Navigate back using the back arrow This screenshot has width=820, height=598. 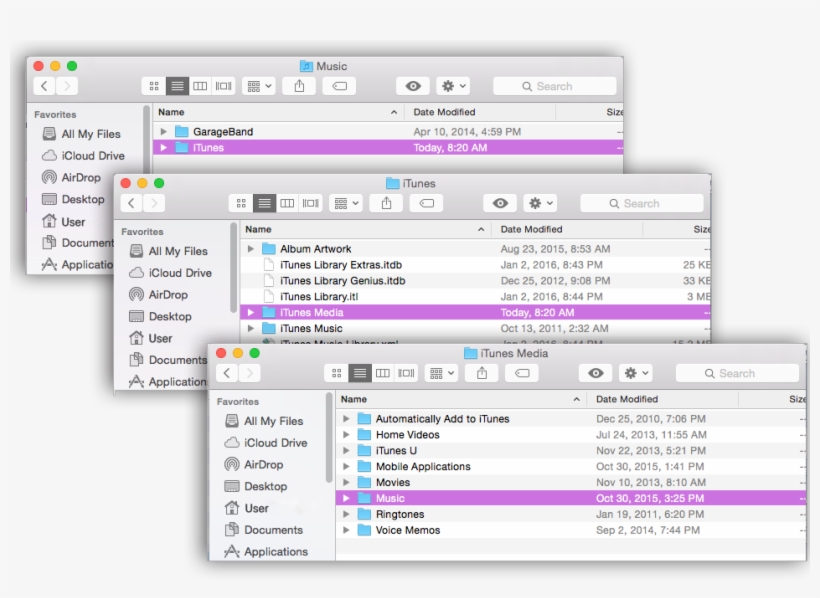click(x=227, y=372)
